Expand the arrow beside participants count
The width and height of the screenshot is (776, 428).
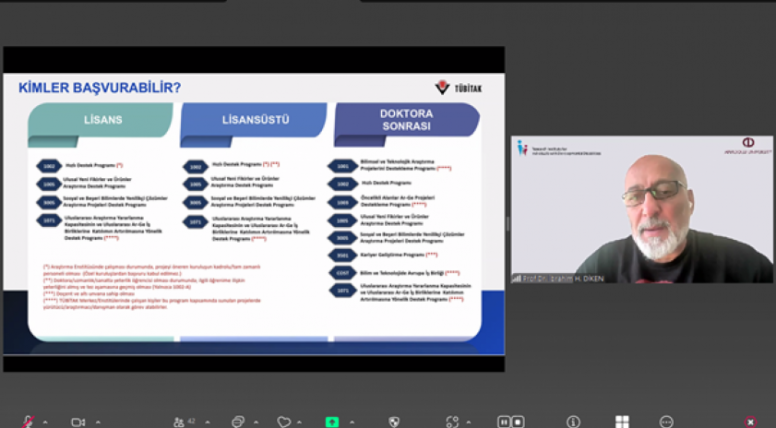207,421
